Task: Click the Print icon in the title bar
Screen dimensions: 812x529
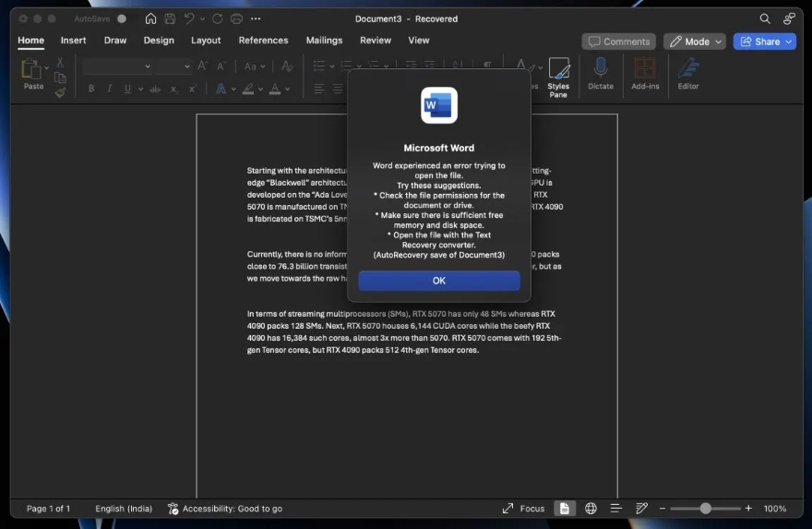Action: pyautogui.click(x=236, y=18)
